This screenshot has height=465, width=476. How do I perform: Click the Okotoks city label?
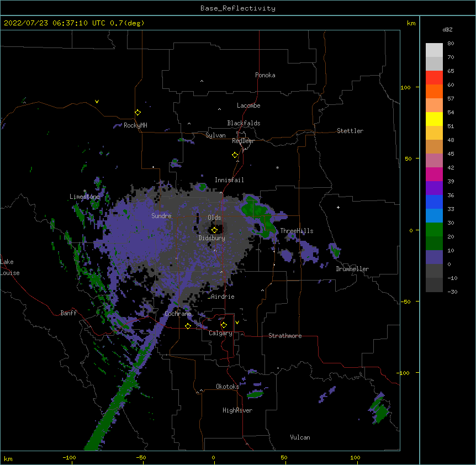(228, 387)
